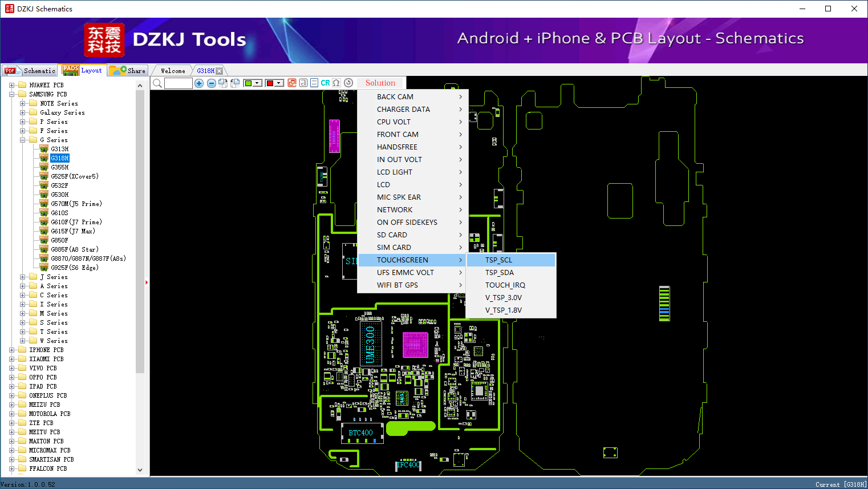Screen dimensions: 868x489
Task: Select V_TSP_3.0V from the touchscreen submenu
Action: click(511, 298)
